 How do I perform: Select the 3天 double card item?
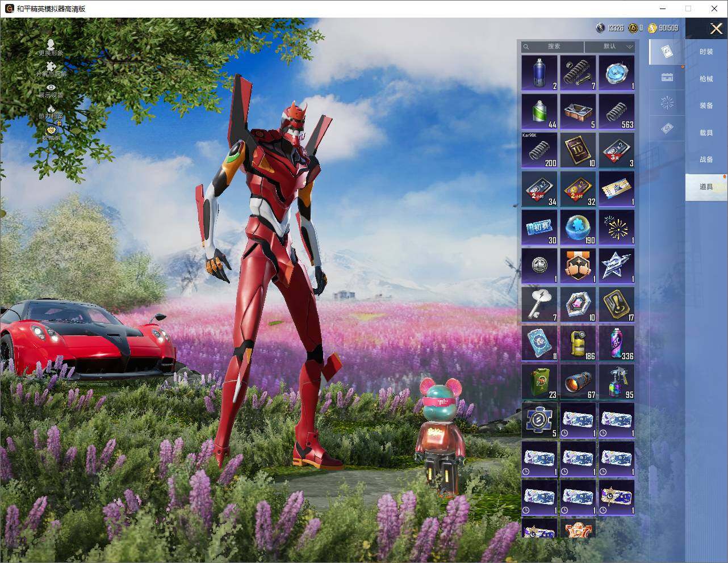(x=617, y=150)
